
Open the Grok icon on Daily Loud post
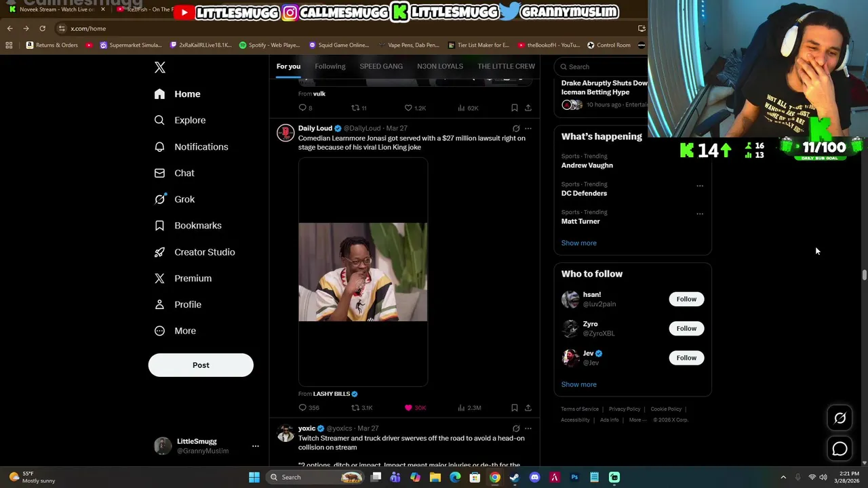point(516,128)
